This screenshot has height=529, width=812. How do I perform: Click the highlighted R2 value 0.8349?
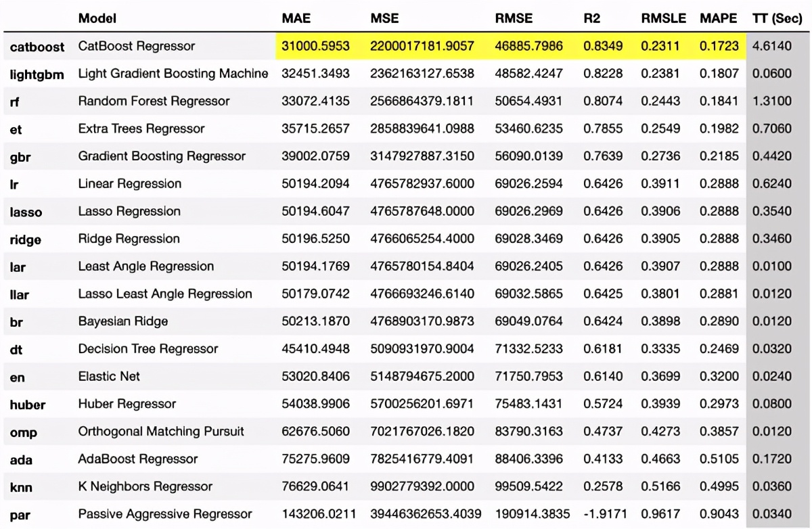coord(602,46)
